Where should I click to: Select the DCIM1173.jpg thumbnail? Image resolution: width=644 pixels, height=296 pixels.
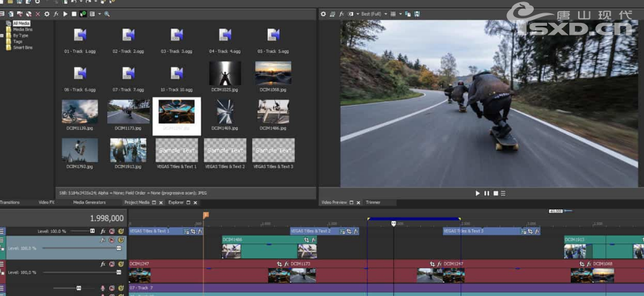point(128,112)
